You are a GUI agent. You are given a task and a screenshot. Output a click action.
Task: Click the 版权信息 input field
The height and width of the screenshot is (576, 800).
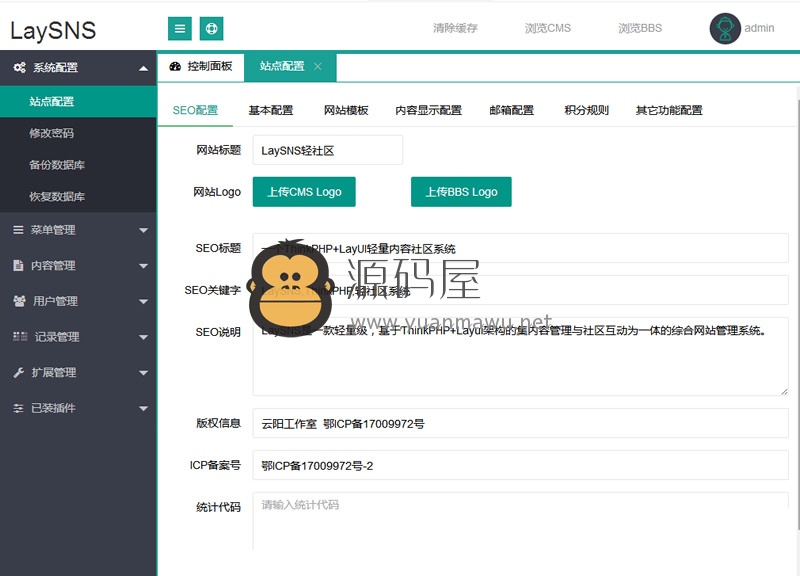click(x=520, y=423)
